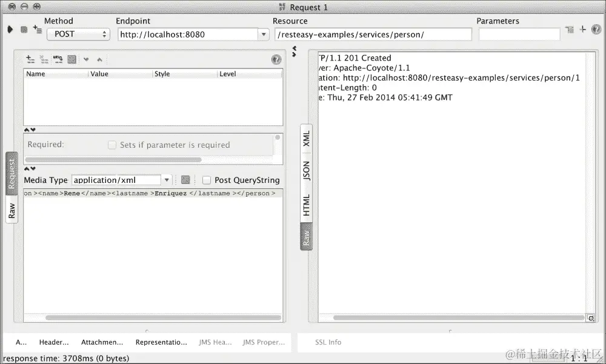606x364 pixels.
Task: Add this request to a TestCase
Action: (38, 29)
